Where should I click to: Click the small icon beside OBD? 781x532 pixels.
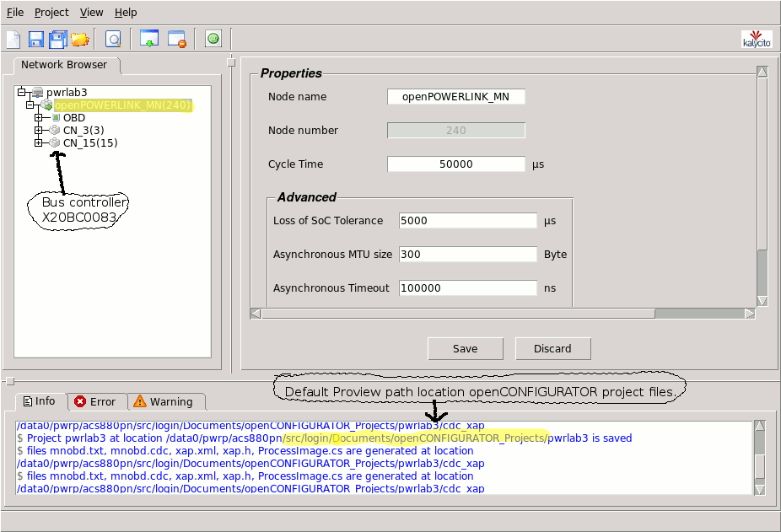coord(57,117)
